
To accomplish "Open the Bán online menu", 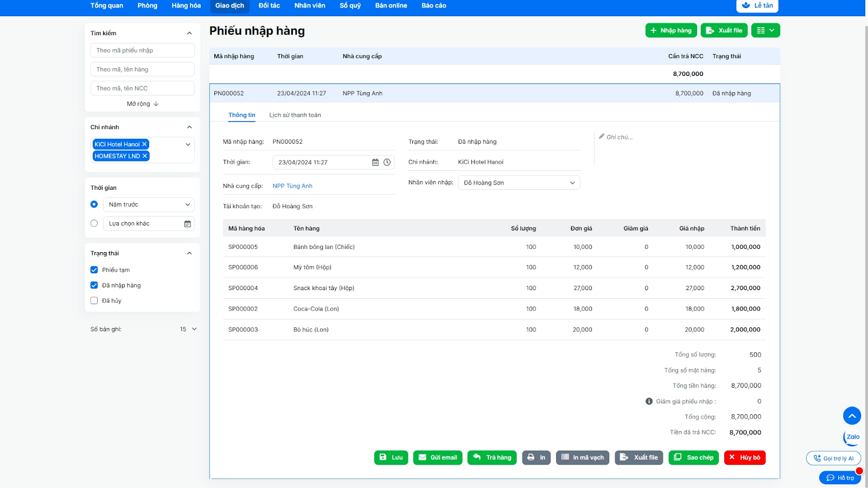I will [x=391, y=5].
